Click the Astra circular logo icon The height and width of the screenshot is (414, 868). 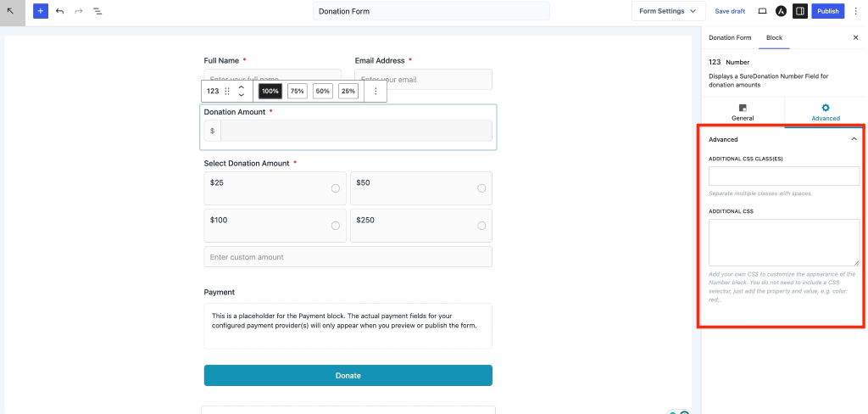781,11
